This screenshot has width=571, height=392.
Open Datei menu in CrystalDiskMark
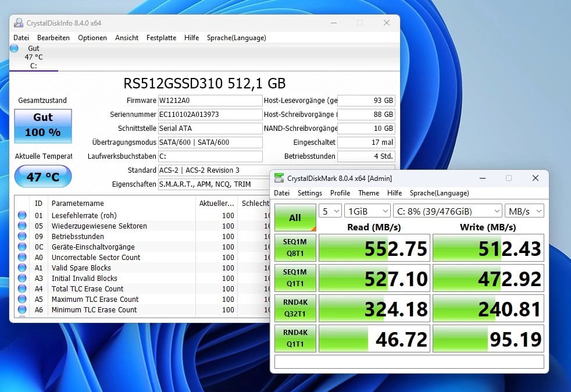281,193
